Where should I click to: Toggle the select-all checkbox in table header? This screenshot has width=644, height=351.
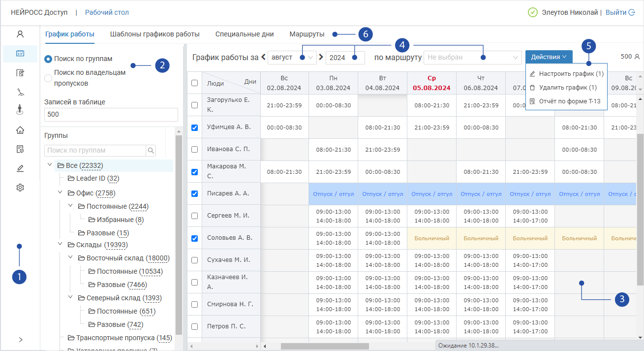[194, 83]
